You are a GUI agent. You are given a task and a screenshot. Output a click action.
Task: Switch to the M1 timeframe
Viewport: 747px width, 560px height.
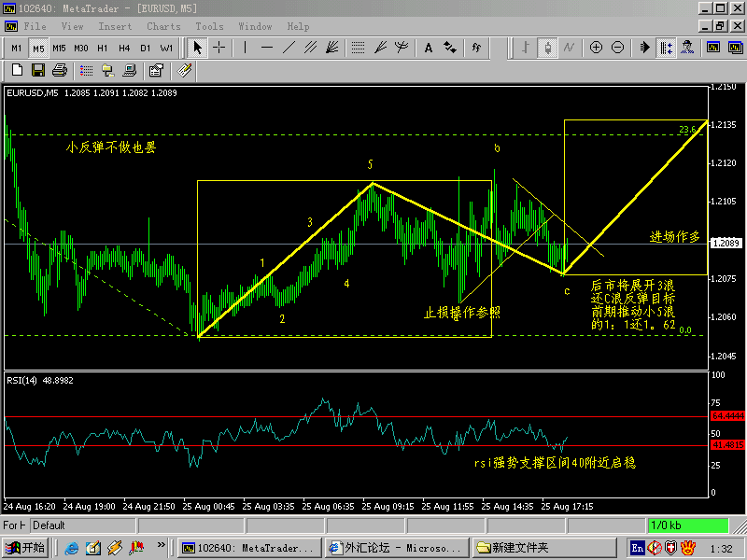(17, 49)
